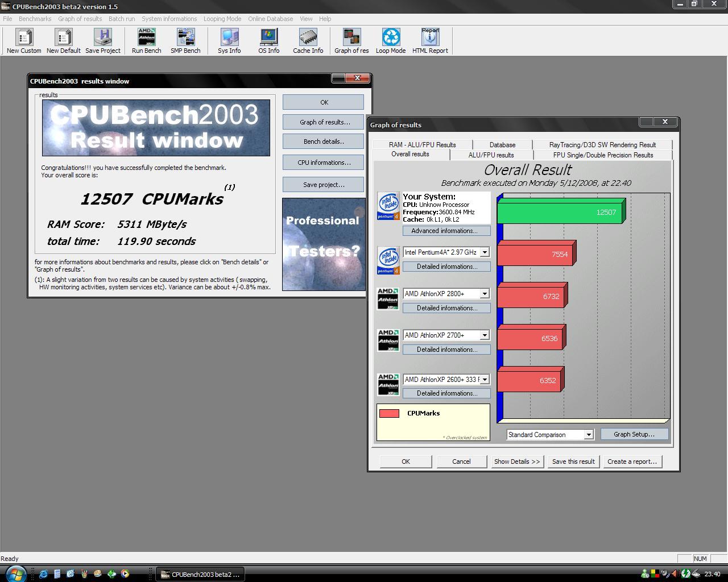Screen dimensions: 728x582
Task: Open the Online Database menu
Action: pyautogui.click(x=271, y=19)
